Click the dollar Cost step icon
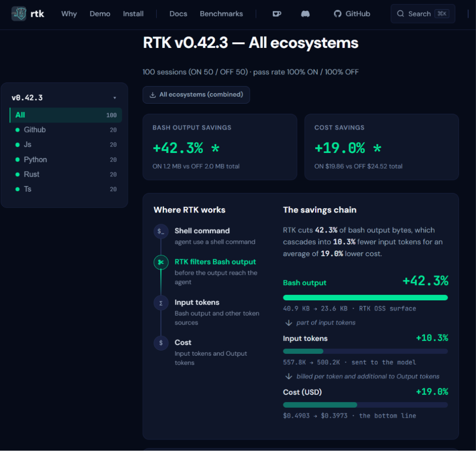476x451 pixels. (x=161, y=343)
